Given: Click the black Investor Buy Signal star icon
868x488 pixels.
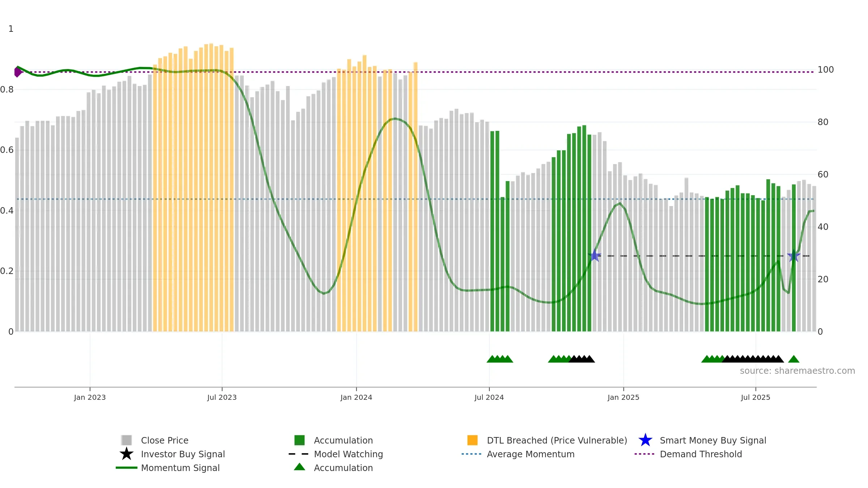Looking at the screenshot, I should pos(127,454).
